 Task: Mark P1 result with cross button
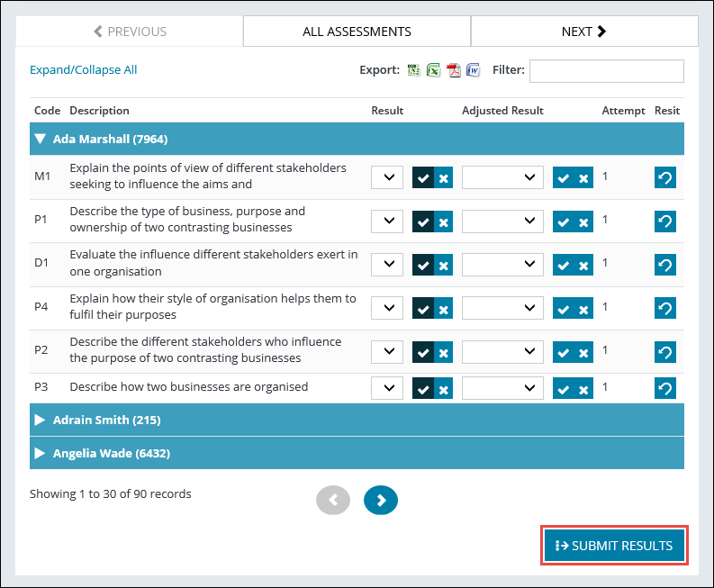pos(443,222)
